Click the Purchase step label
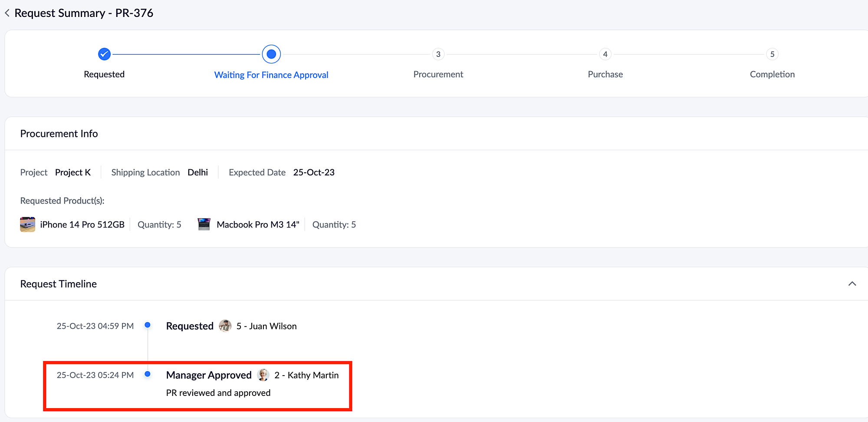868x422 pixels. (x=605, y=74)
